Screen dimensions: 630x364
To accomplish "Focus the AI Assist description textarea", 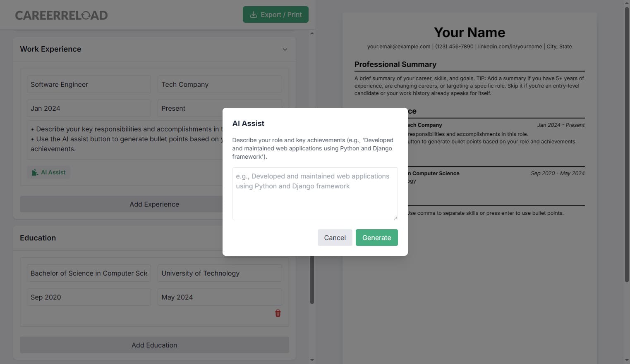I will [314, 193].
